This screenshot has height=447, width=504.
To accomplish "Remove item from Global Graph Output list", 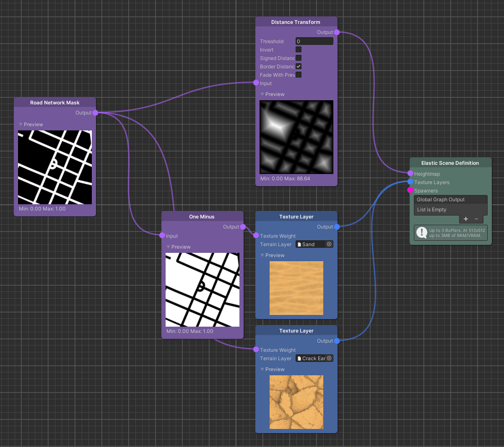I will [x=476, y=219].
